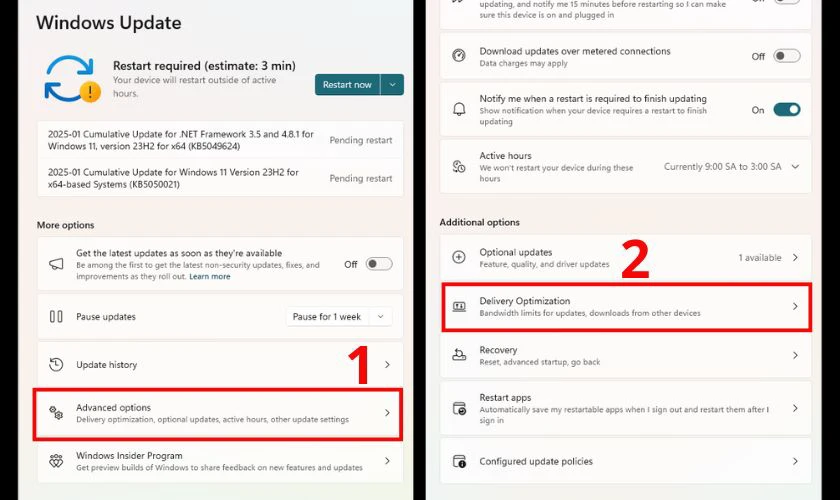Open Update history via its chevron
This screenshot has height=500, width=840.
387,364
